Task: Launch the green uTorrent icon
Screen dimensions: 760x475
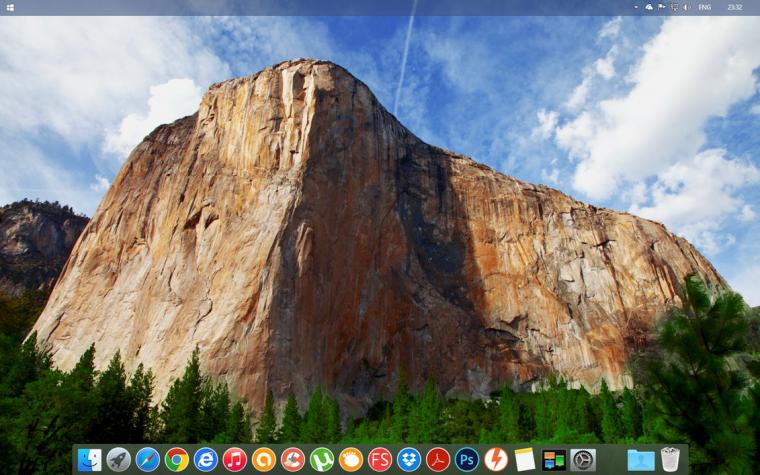Action: [x=322, y=459]
